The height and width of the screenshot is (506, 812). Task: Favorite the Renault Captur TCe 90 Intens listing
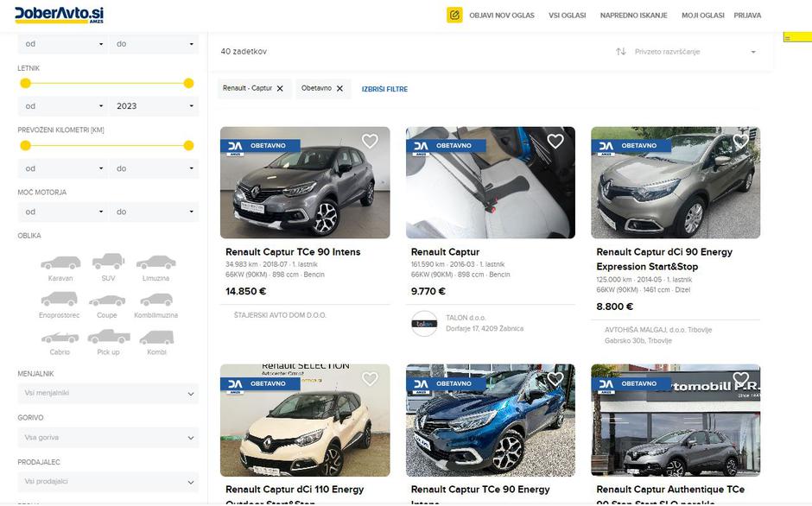point(370,141)
